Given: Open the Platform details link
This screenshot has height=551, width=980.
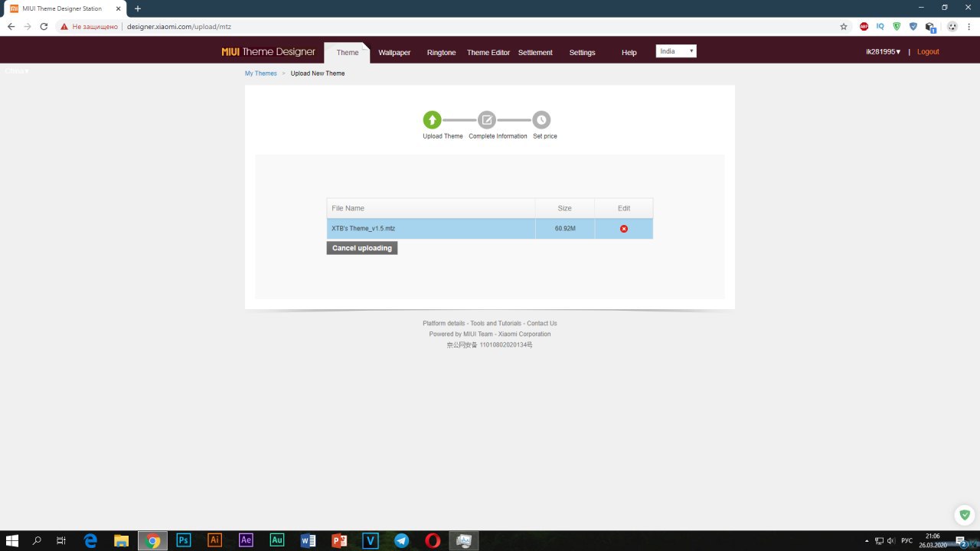Looking at the screenshot, I should point(444,323).
